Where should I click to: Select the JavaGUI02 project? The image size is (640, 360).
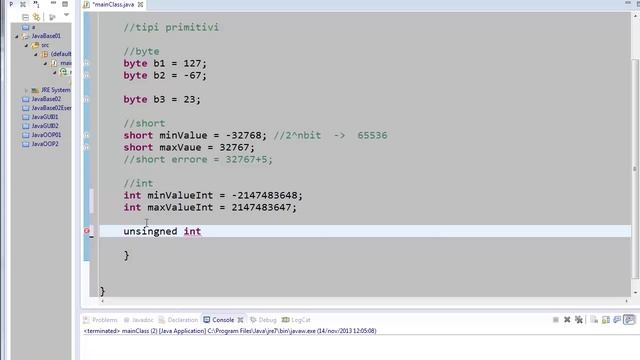point(44,126)
